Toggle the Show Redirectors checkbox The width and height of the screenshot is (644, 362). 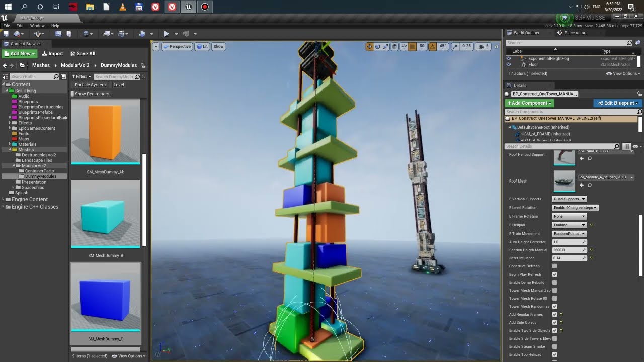click(x=72, y=94)
